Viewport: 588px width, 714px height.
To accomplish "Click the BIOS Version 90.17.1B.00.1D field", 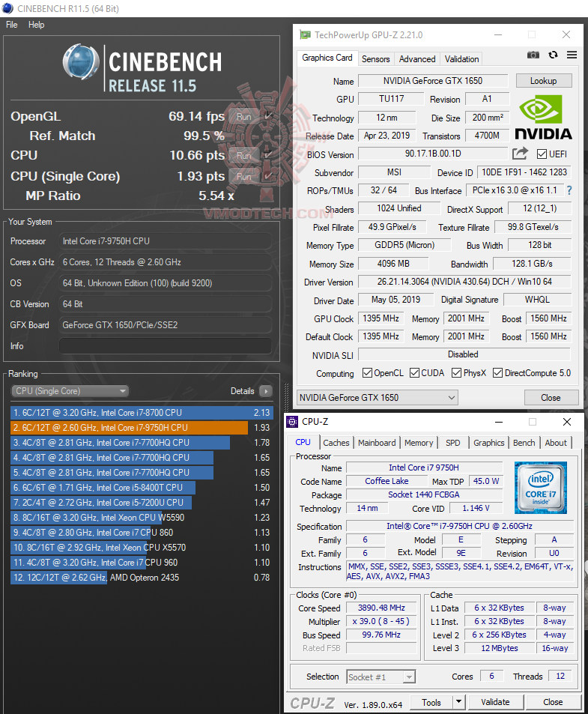I will (x=433, y=154).
